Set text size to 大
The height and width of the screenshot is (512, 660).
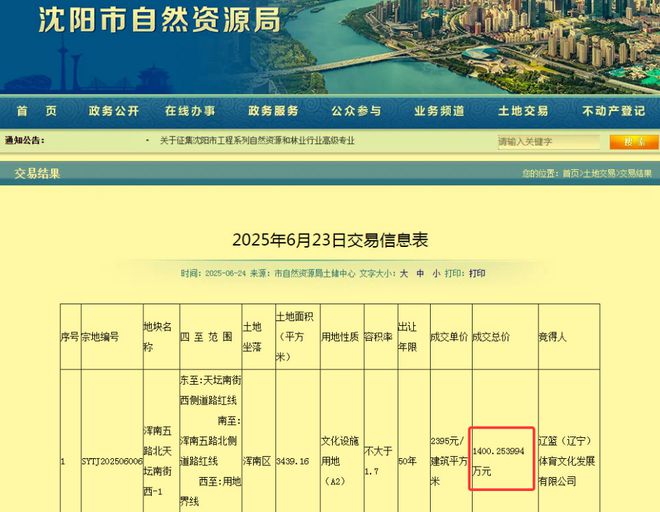tap(403, 273)
